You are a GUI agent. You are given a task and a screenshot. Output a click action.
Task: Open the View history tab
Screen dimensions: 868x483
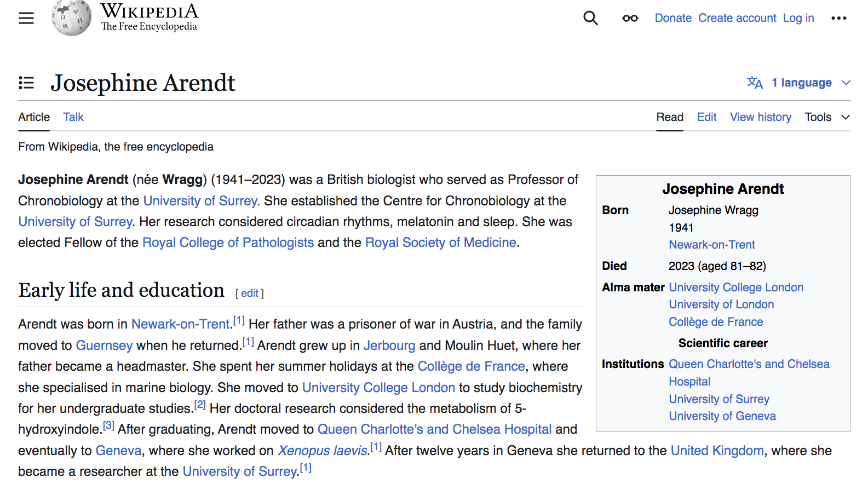point(761,117)
